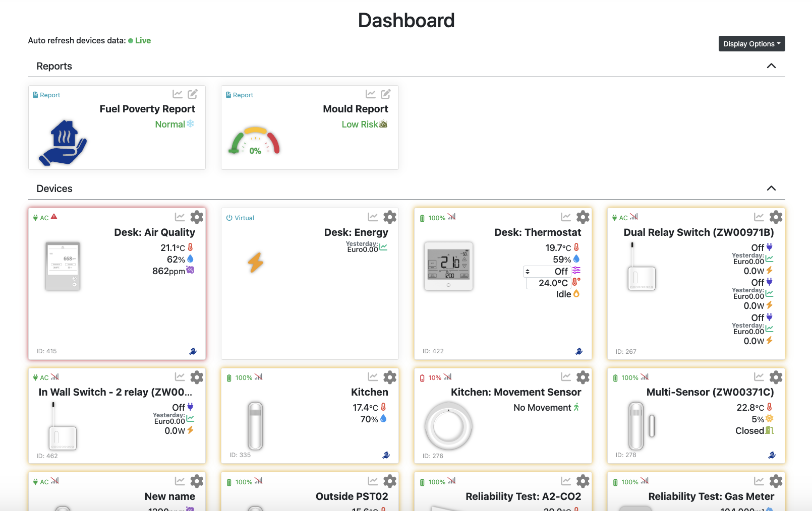Click the Live auto refresh indicator
This screenshot has height=511, width=812.
coord(140,40)
